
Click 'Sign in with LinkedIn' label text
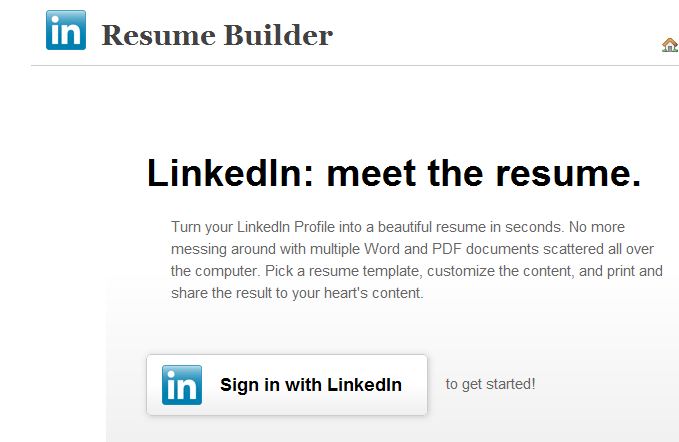(311, 385)
